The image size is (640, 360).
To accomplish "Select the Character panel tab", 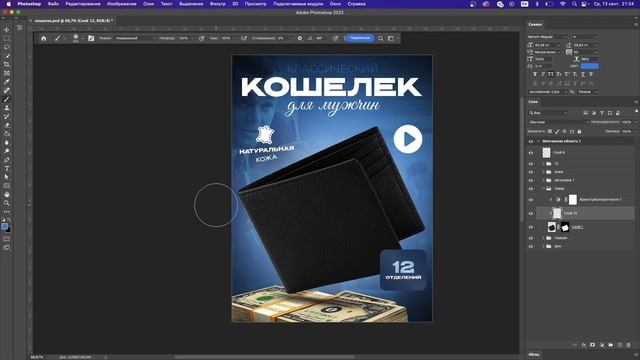I will pyautogui.click(x=535, y=24).
